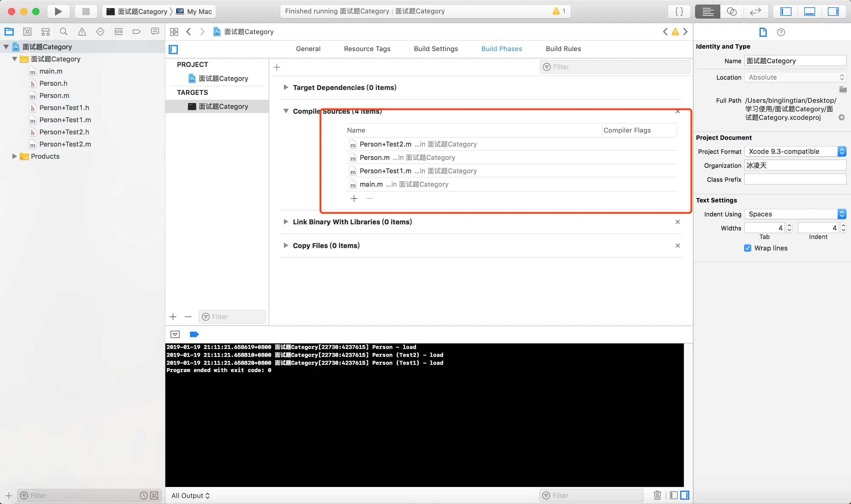This screenshot has height=504, width=851.
Task: Open the All Output console dropdown
Action: (191, 495)
